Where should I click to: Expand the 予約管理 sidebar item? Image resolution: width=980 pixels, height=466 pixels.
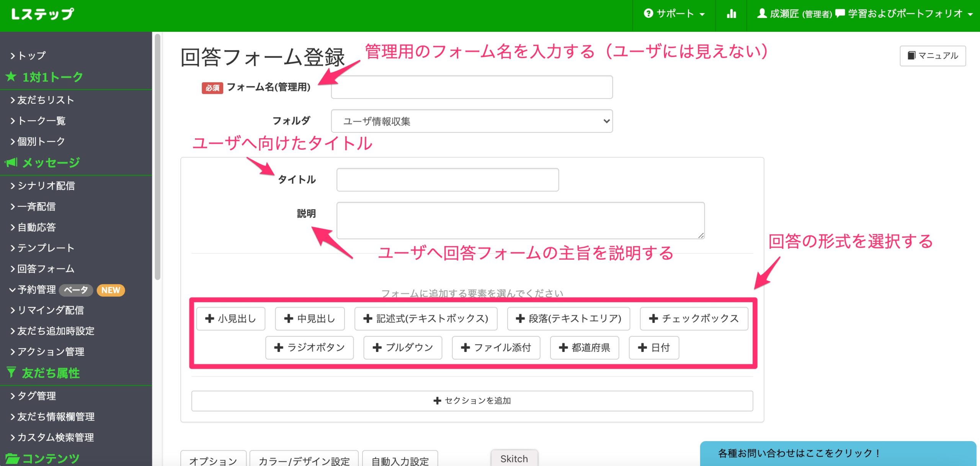[x=37, y=290]
